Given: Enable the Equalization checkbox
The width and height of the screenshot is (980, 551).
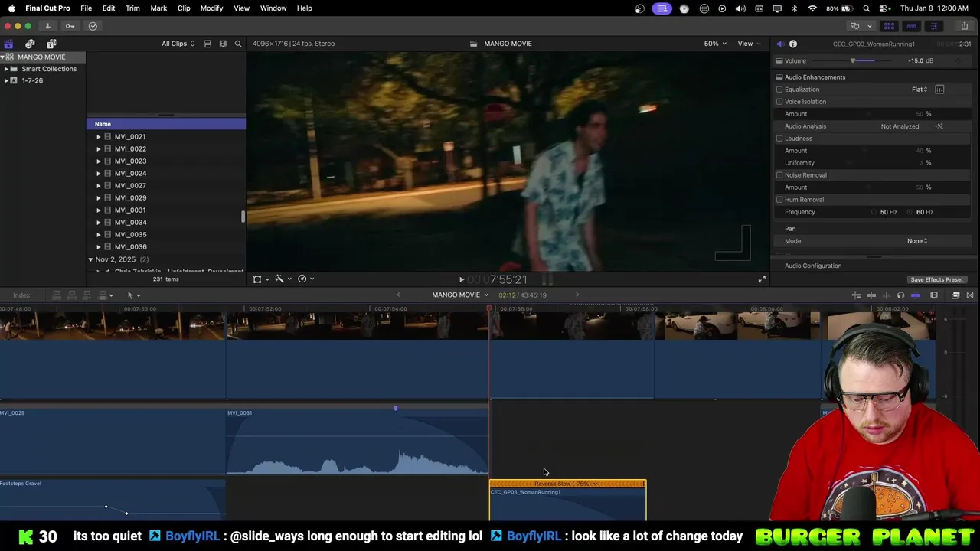Looking at the screenshot, I should 779,90.
